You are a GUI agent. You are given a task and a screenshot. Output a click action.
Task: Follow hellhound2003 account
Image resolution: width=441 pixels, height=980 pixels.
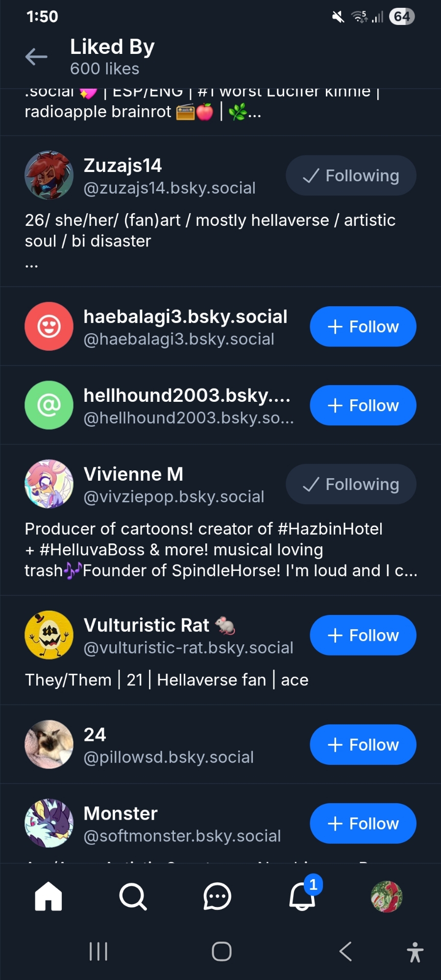[363, 405]
